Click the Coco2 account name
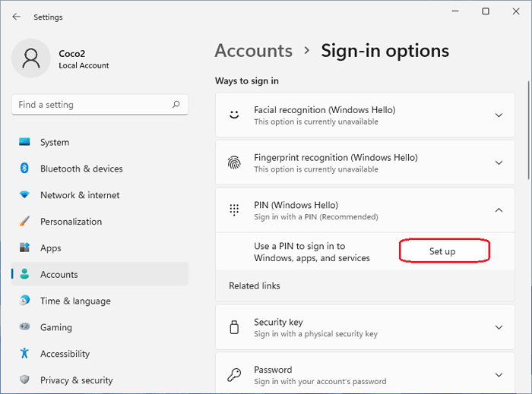This screenshot has height=394, width=532. (x=72, y=54)
